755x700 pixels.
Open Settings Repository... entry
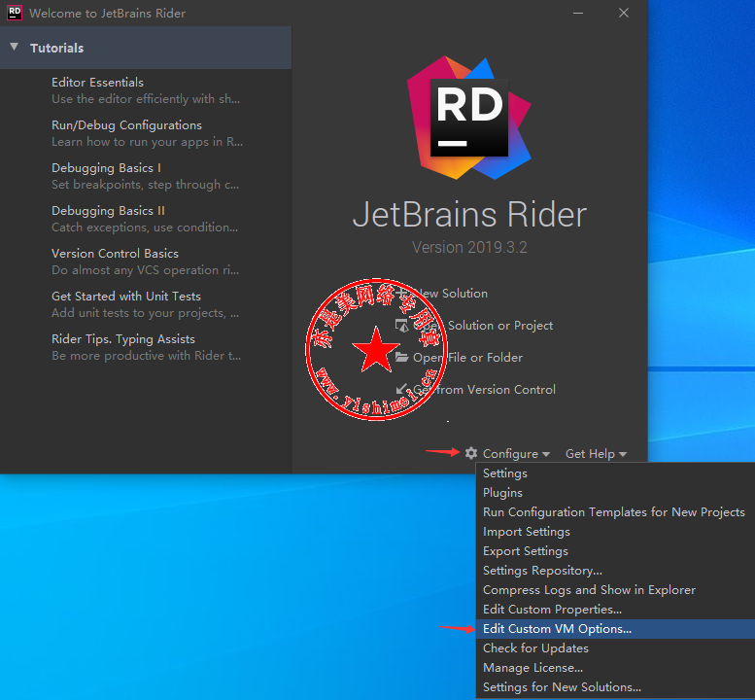pos(615,571)
